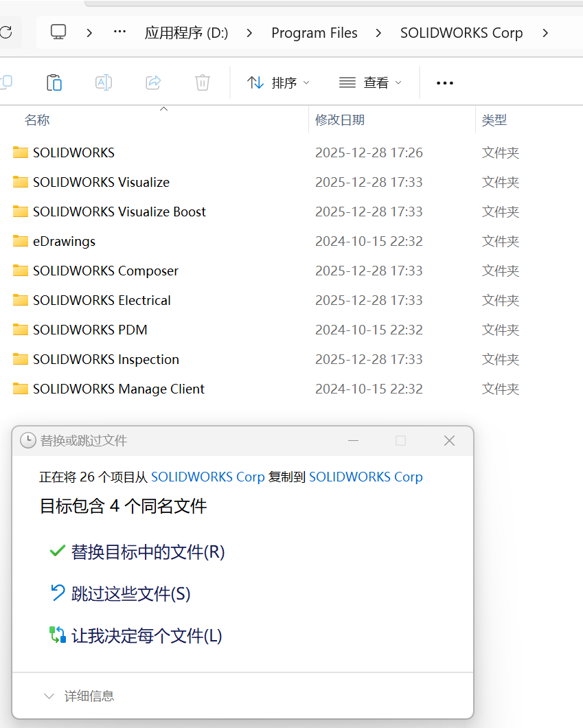Screen dimensions: 583x728
Task: Go to Program Files in breadcrumb
Action: 315,32
